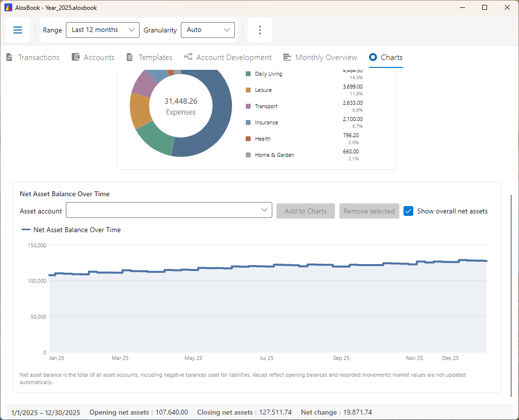519x420 pixels.
Task: Open the hamburger navigation menu
Action: [18, 30]
